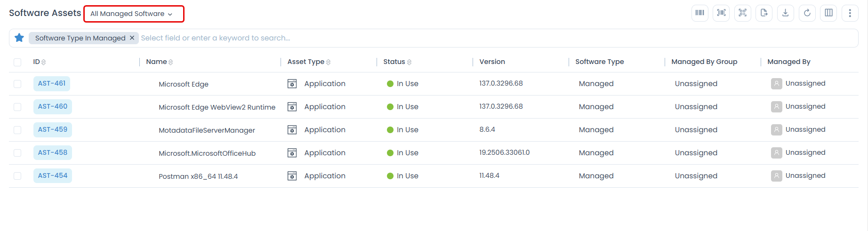The width and height of the screenshot is (868, 231).
Task: Check the box for AST-458
Action: pos(17,153)
